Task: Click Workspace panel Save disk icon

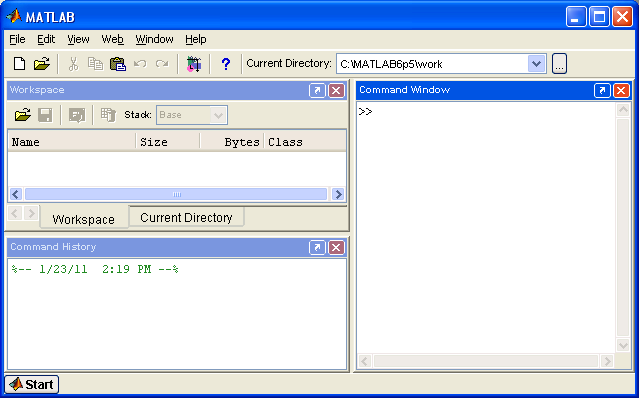Action: click(45, 115)
